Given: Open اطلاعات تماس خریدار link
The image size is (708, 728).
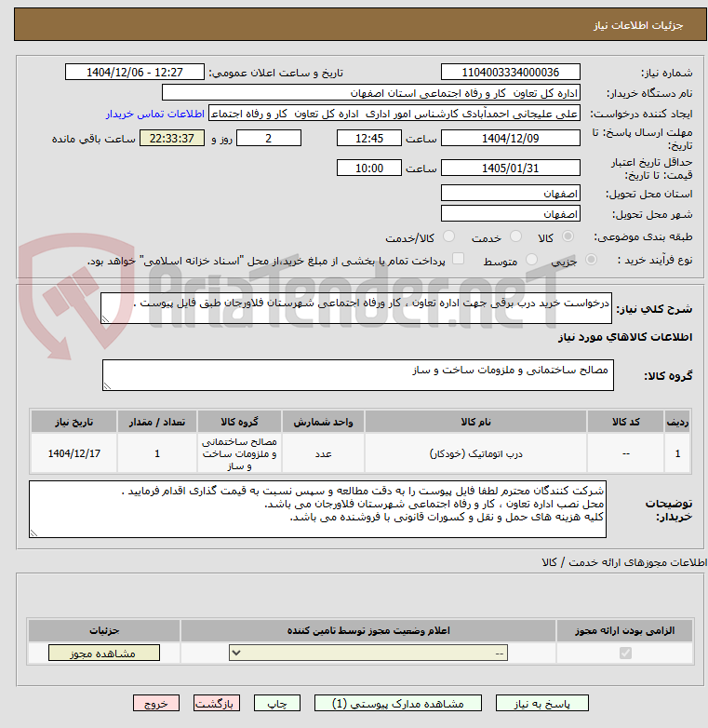Looking at the screenshot, I should coord(155,114).
